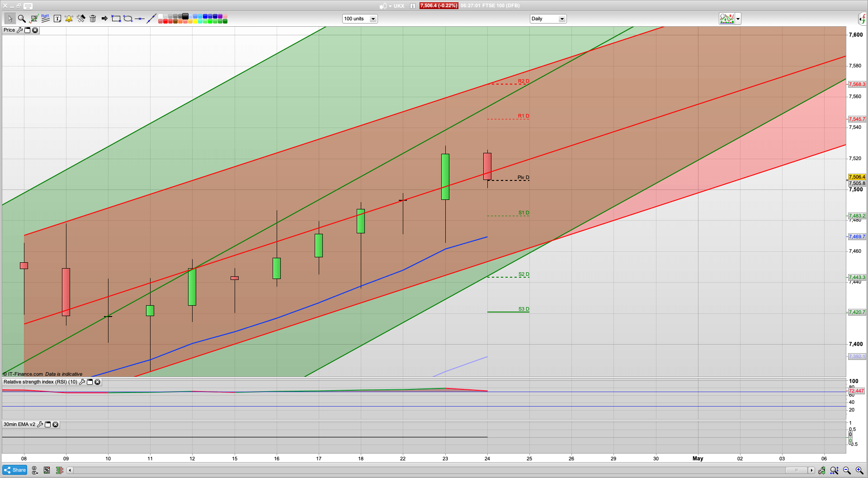Show the order book bars icon
This screenshot has height=478, width=868.
pos(59,470)
